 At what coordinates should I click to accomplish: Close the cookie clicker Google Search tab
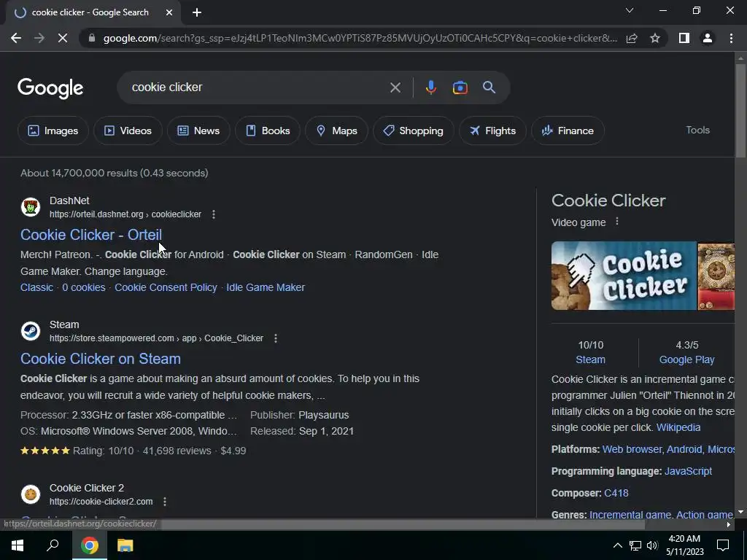point(169,12)
